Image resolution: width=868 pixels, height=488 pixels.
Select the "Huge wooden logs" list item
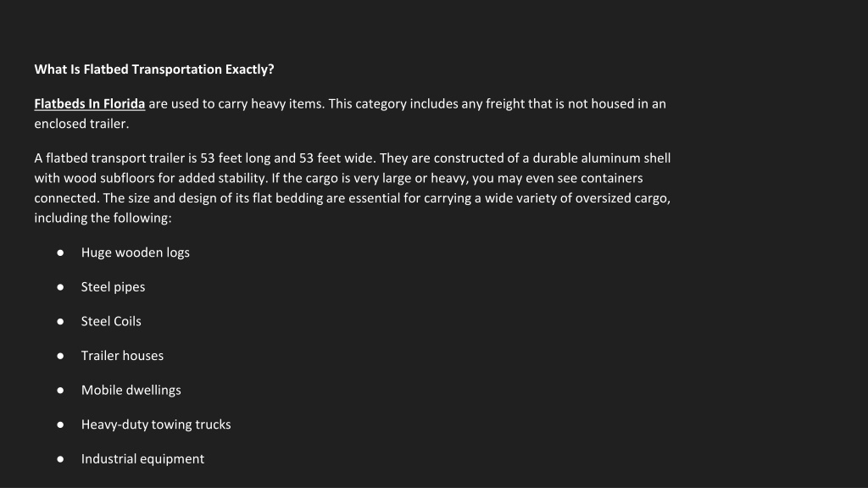point(136,252)
